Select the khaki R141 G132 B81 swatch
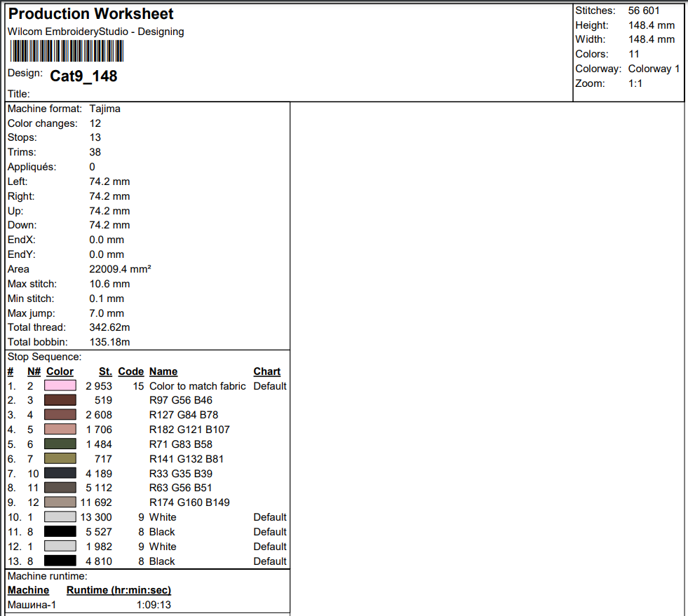 pos(60,458)
